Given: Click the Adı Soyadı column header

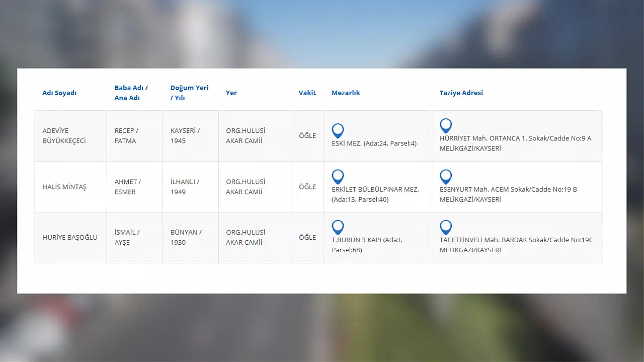Looking at the screenshot, I should [59, 93].
